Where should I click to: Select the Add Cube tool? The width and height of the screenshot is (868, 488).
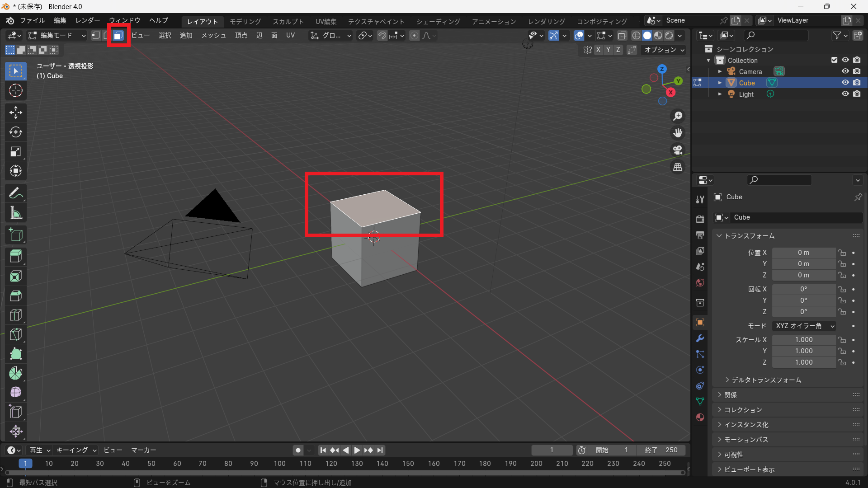(x=16, y=235)
